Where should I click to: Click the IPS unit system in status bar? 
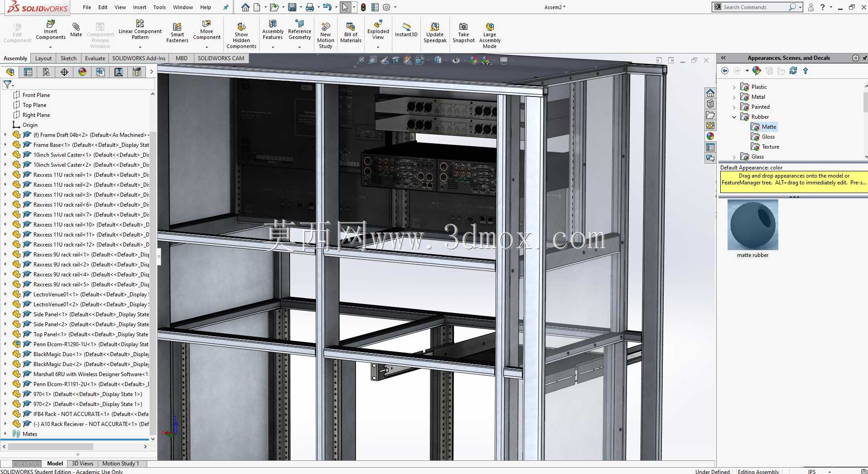tap(812, 472)
